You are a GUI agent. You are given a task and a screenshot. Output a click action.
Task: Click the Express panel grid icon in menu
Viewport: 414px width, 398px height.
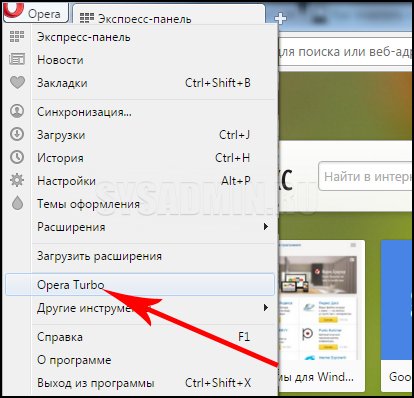17,36
